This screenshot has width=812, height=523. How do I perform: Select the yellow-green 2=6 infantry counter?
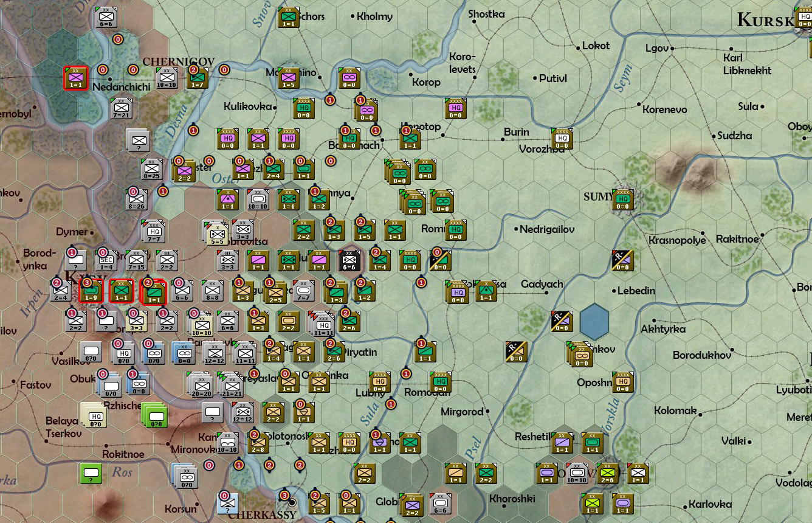click(607, 474)
